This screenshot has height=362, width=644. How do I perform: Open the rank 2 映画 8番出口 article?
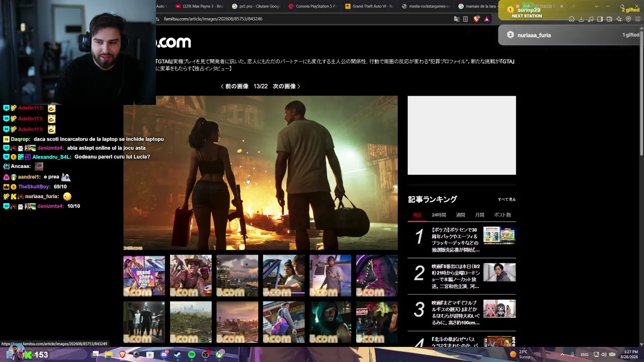click(x=455, y=277)
